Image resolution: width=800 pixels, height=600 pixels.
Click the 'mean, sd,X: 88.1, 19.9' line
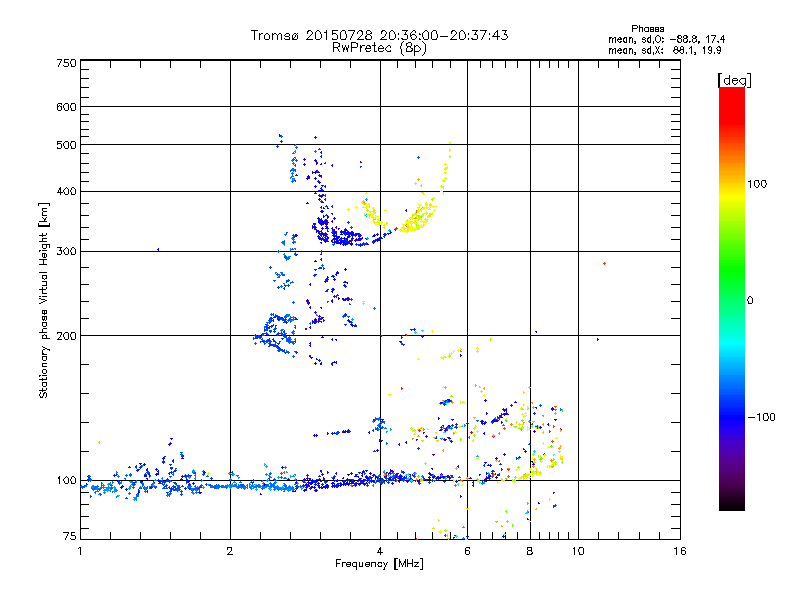[x=664, y=50]
